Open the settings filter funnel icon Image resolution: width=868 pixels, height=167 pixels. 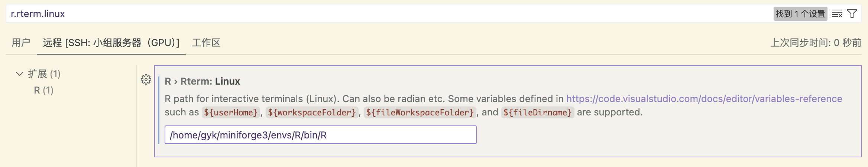852,14
